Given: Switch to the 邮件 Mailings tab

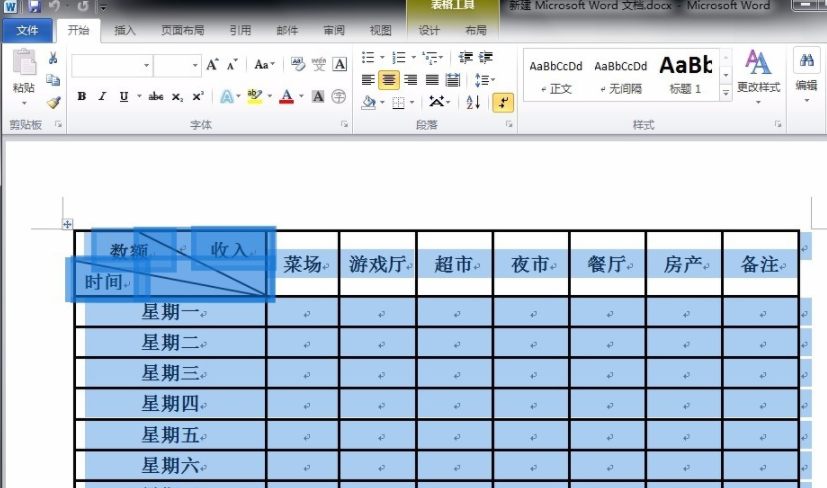Looking at the screenshot, I should tap(287, 30).
